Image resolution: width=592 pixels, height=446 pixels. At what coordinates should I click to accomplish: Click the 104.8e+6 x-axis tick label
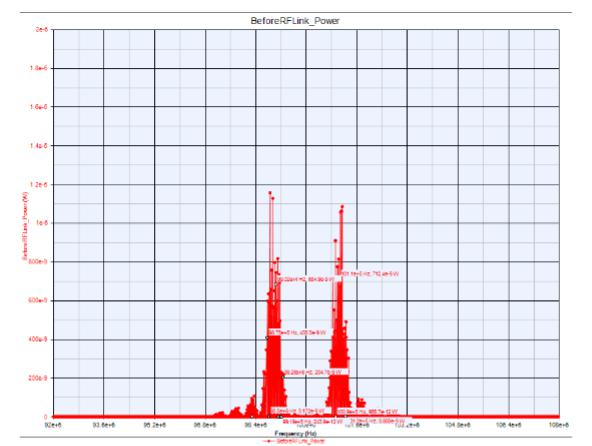(458, 425)
